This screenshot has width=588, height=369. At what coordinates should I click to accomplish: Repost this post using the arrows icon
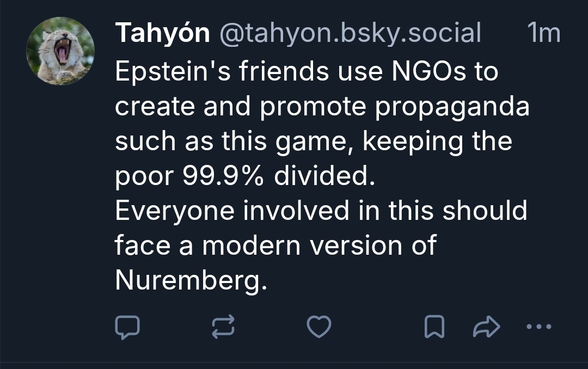pos(223,327)
